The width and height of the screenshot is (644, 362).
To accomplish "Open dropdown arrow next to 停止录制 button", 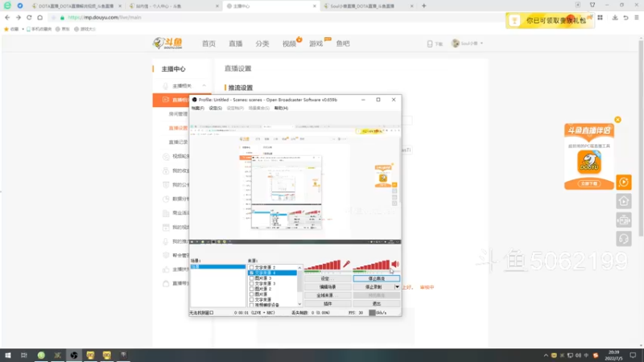I will [397, 287].
